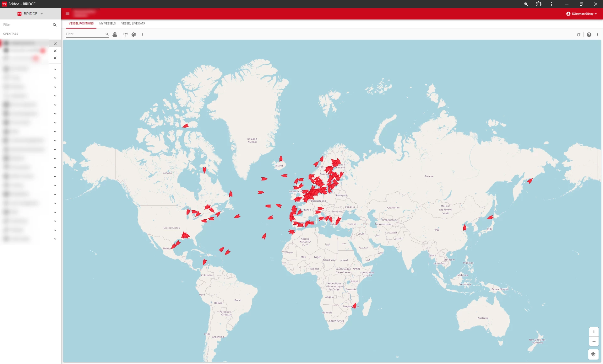Click the refresh map icon
Image resolution: width=603 pixels, height=364 pixels.
[x=579, y=35]
